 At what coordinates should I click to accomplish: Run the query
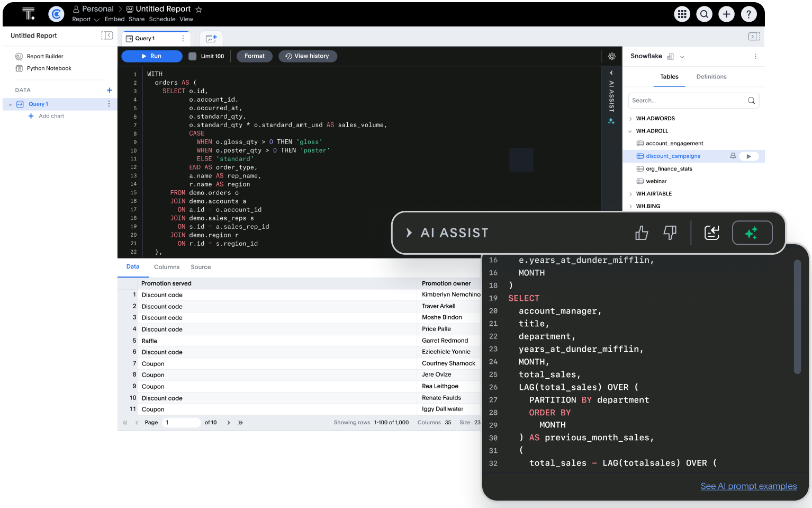tap(151, 56)
